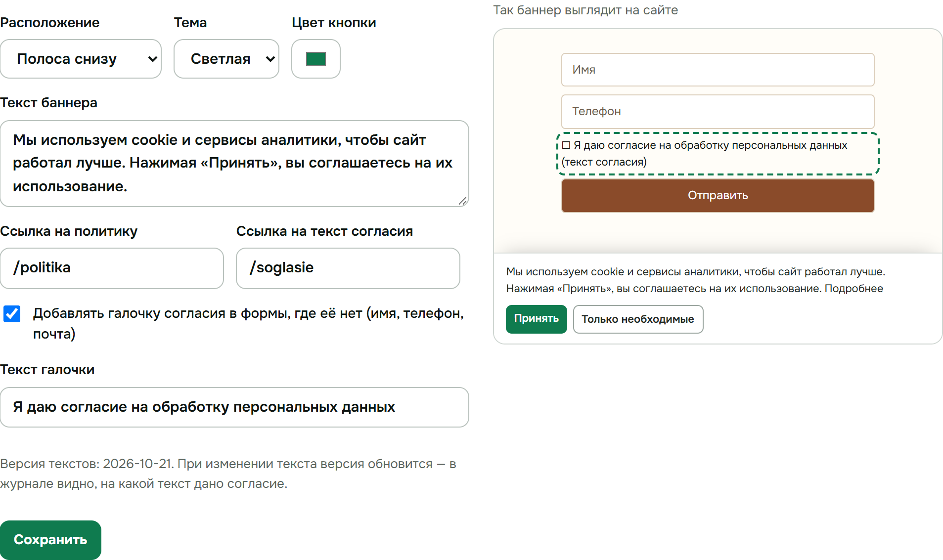Tick the preview personal data consent checkbox
The image size is (943, 560).
click(566, 145)
